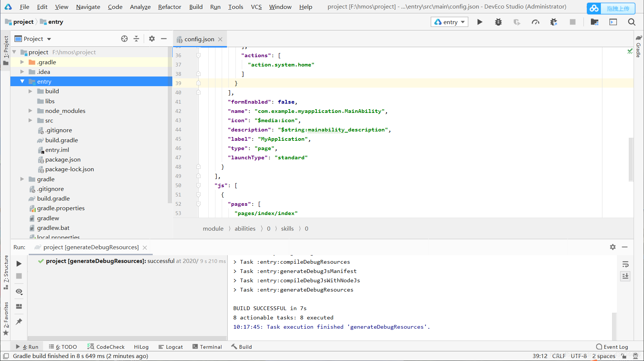Viewport: 644px width, 361px height.
Task: Click the locate/select opened file target icon
Action: click(x=124, y=39)
